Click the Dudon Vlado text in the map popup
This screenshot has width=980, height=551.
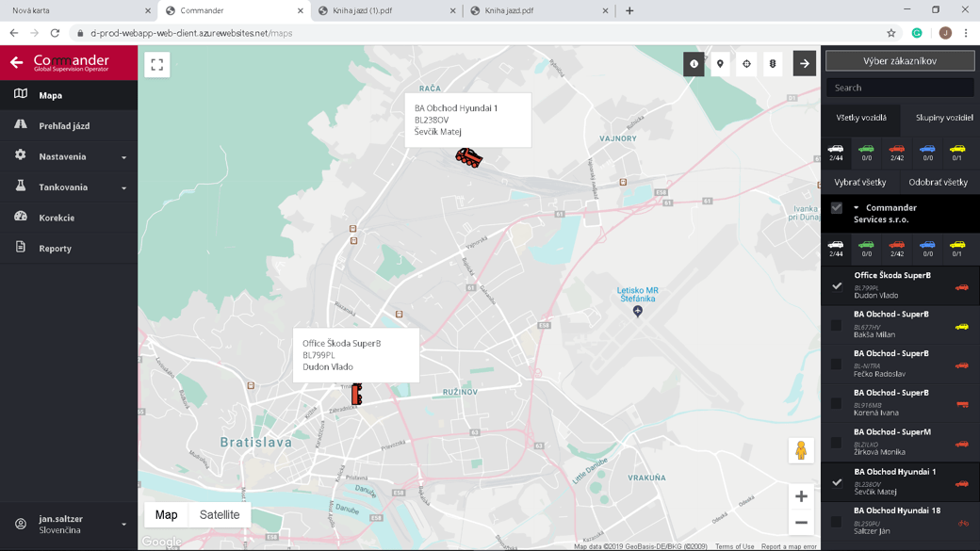[328, 366]
